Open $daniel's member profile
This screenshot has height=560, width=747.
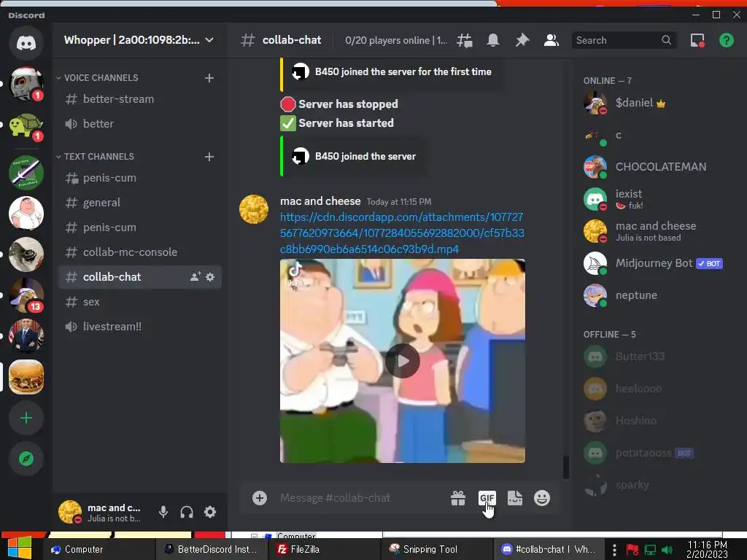pos(657,103)
